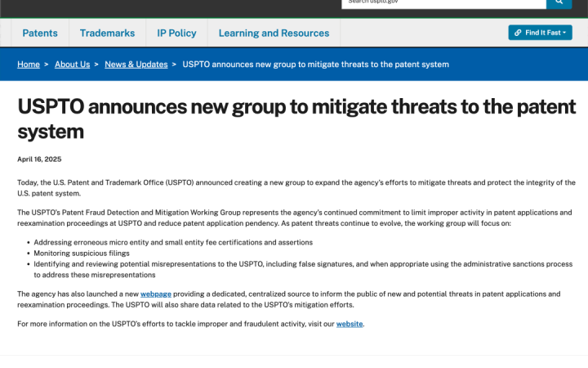Open the Patents menu
588x368 pixels.
coord(40,34)
